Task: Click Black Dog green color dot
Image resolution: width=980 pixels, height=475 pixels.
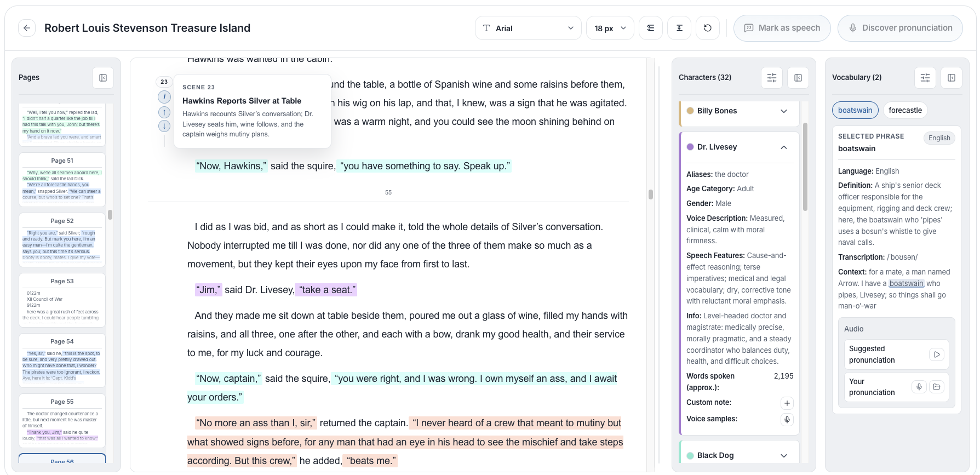Action: click(x=690, y=455)
